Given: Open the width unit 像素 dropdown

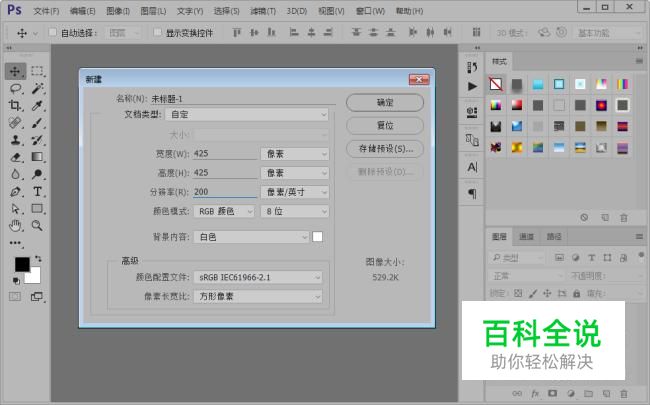Looking at the screenshot, I should [x=295, y=154].
